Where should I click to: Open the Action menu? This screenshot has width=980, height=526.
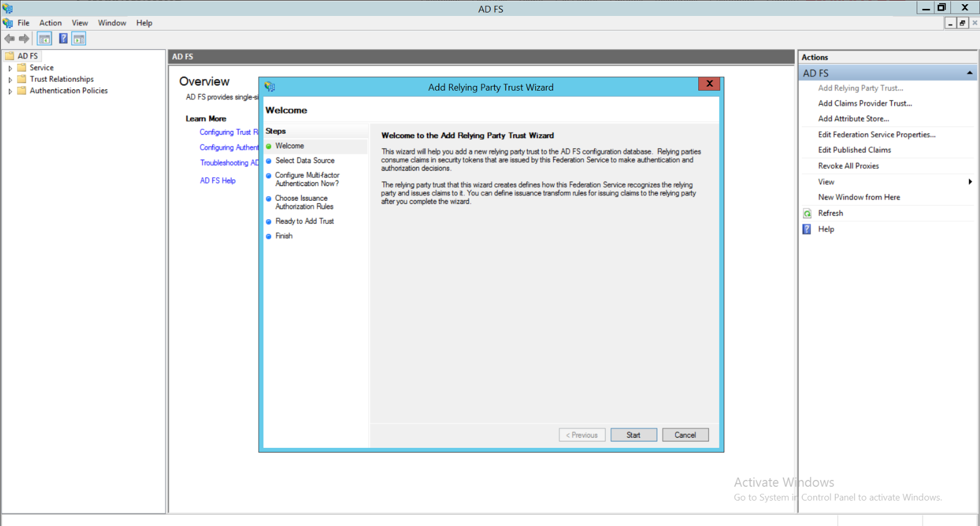(x=50, y=23)
